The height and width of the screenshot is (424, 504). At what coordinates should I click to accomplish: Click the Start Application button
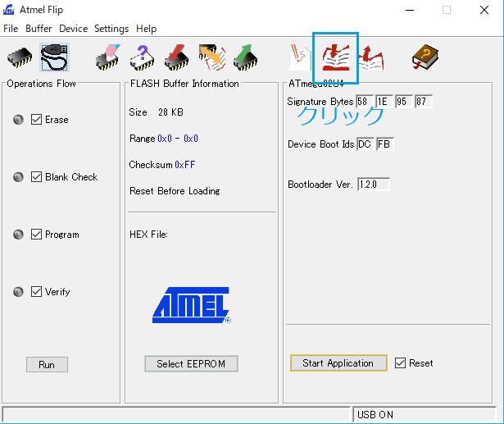point(338,362)
